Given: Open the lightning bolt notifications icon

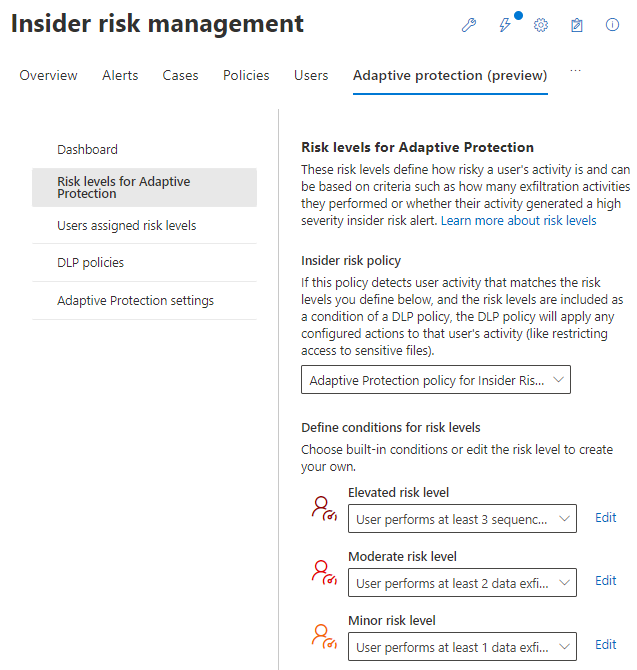Looking at the screenshot, I should pos(505,25).
